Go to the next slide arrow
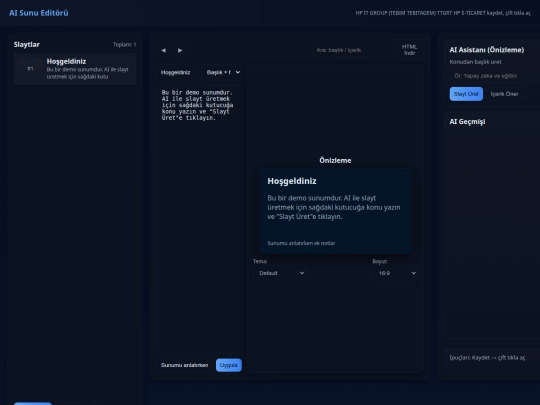This screenshot has height=405, width=540. coord(180,50)
